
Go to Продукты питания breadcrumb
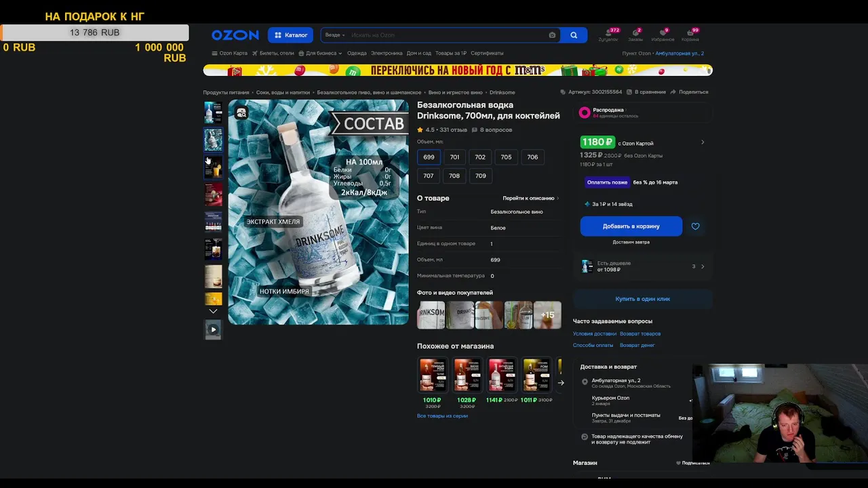click(226, 92)
